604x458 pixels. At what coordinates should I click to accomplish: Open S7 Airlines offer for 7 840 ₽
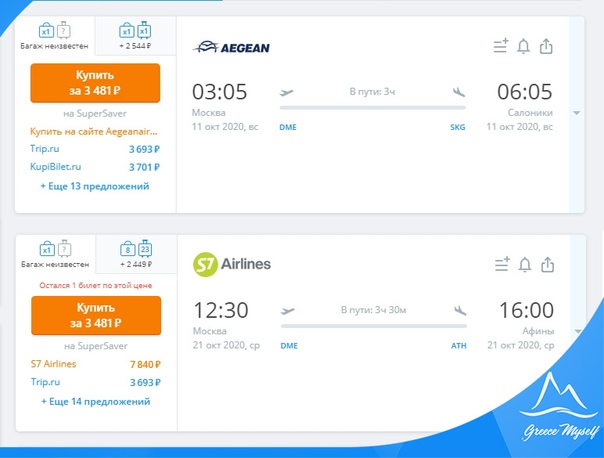tap(96, 364)
